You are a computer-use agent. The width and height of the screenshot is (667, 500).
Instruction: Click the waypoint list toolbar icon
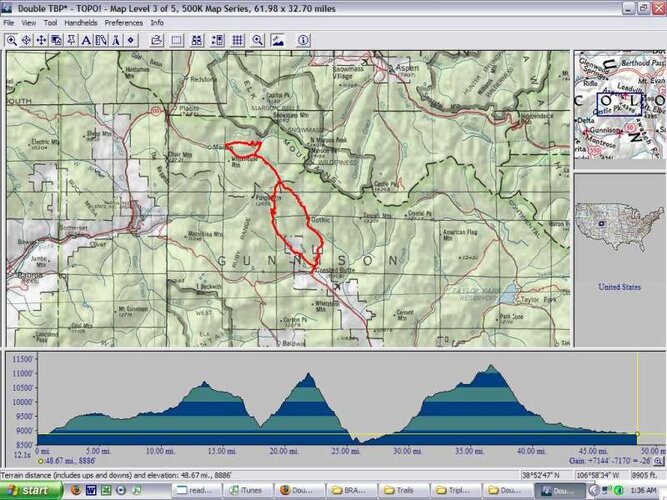[x=217, y=40]
